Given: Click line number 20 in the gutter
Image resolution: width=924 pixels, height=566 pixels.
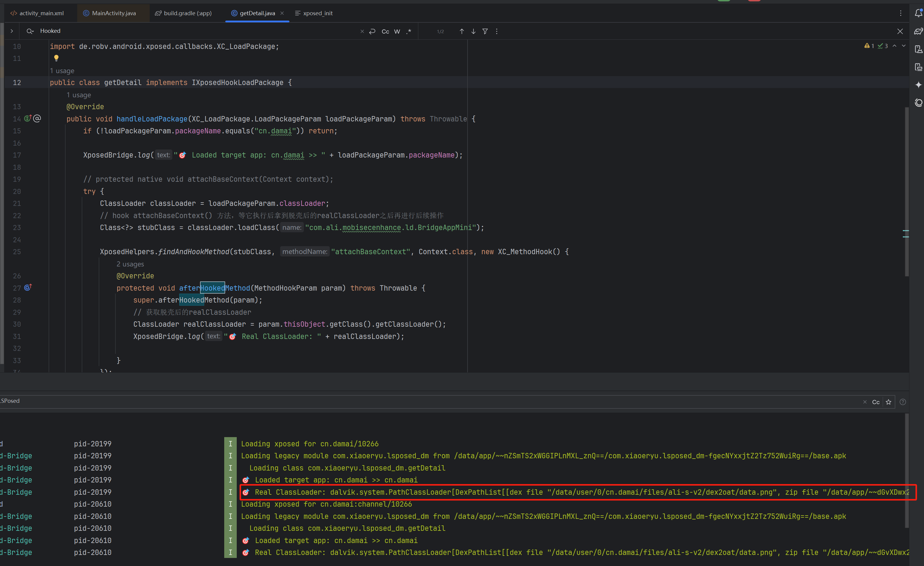Looking at the screenshot, I should (x=17, y=192).
